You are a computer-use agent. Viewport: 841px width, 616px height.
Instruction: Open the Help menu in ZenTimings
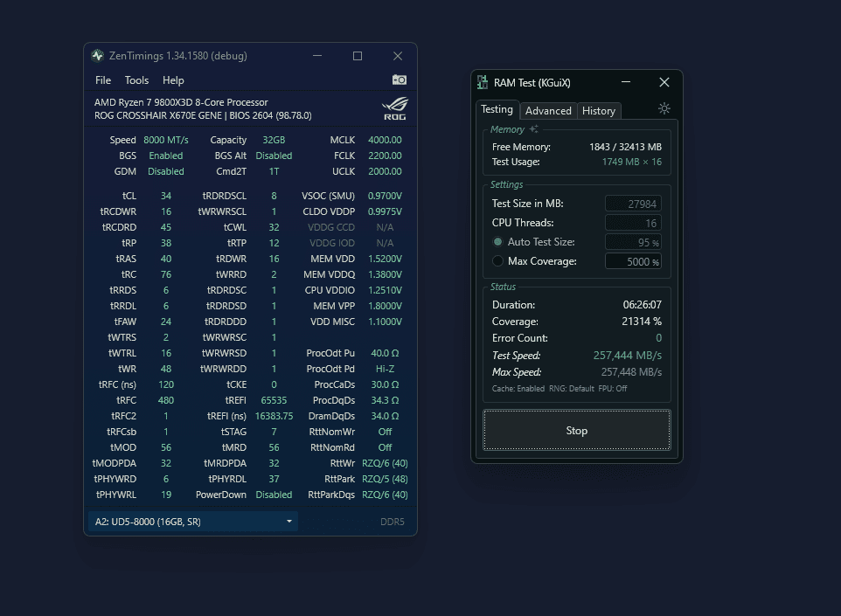click(x=173, y=80)
